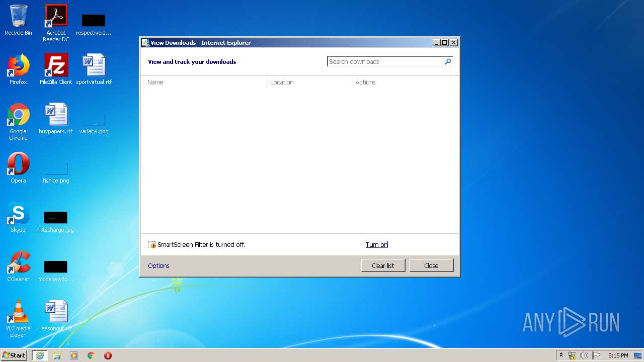Launch the FileZilla Client shortcut
The height and width of the screenshot is (362, 644).
[56, 69]
